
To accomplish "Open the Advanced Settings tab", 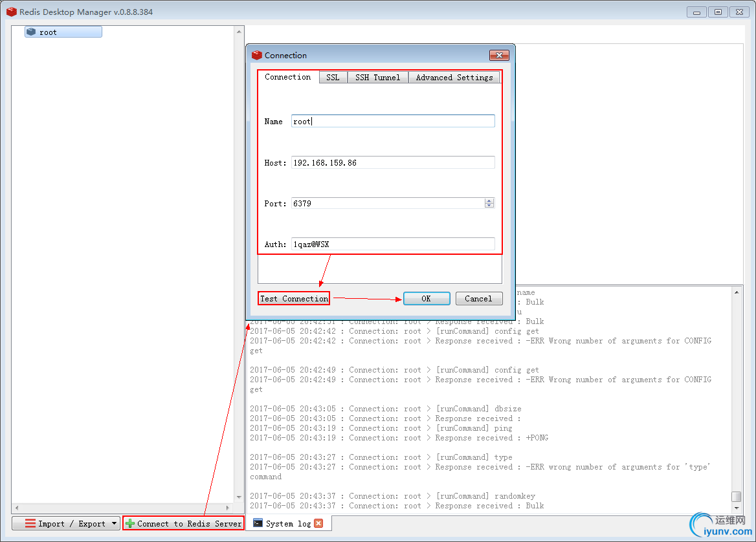I will (x=454, y=78).
